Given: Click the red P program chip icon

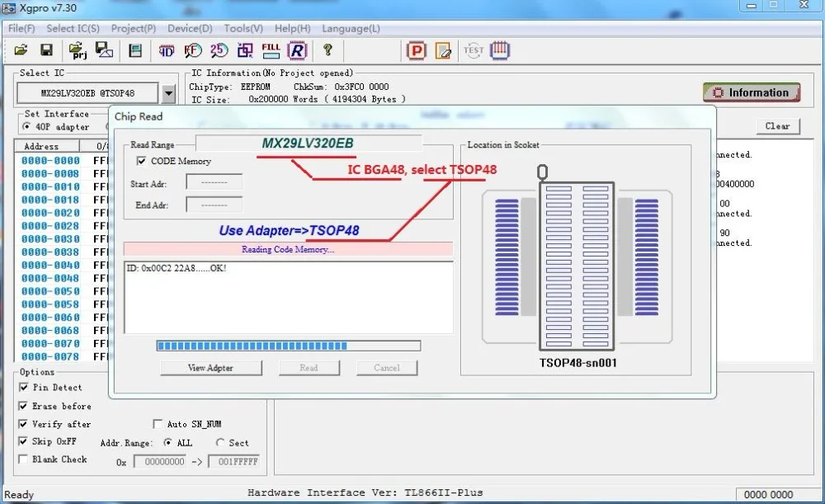Looking at the screenshot, I should 416,50.
